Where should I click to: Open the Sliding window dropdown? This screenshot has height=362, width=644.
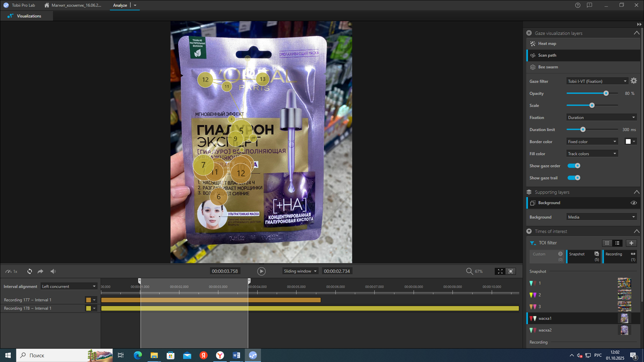[301, 271]
